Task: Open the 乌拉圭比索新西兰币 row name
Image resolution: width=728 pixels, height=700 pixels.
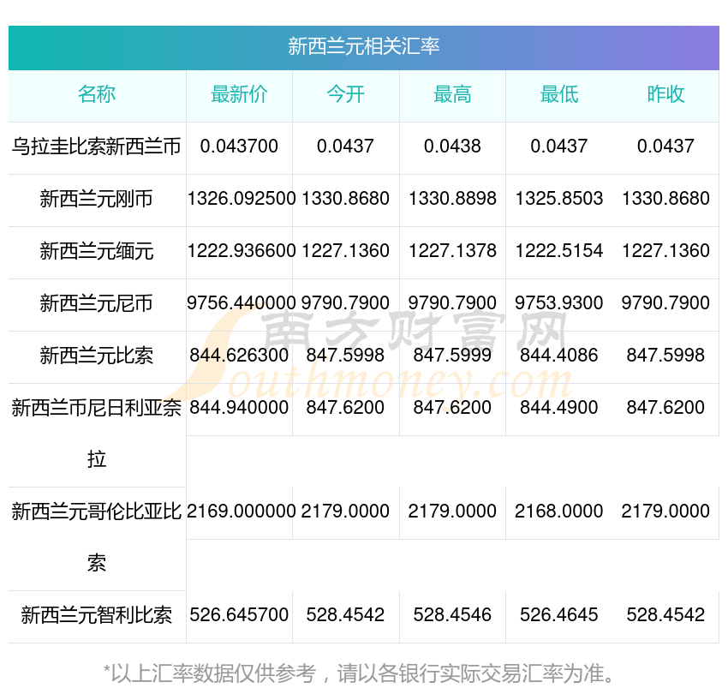Action: [97, 147]
